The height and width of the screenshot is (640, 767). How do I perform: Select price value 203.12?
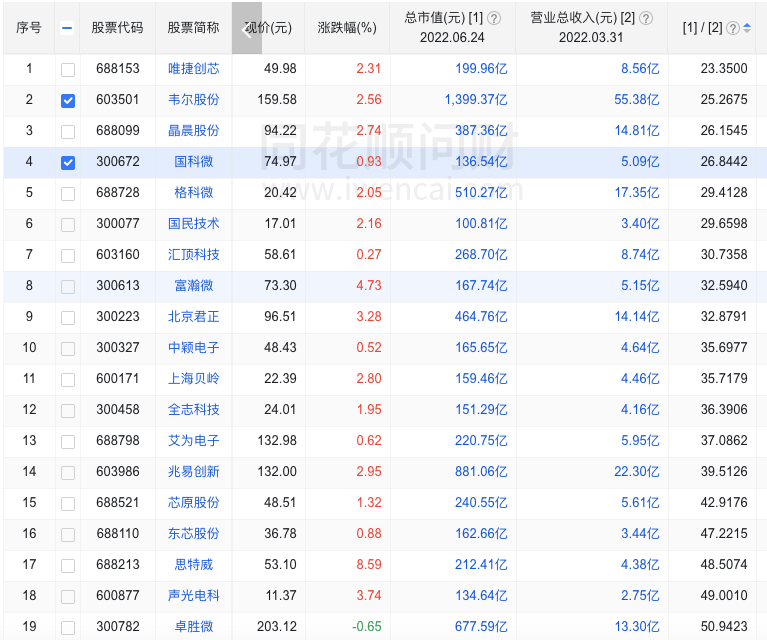tap(277, 626)
